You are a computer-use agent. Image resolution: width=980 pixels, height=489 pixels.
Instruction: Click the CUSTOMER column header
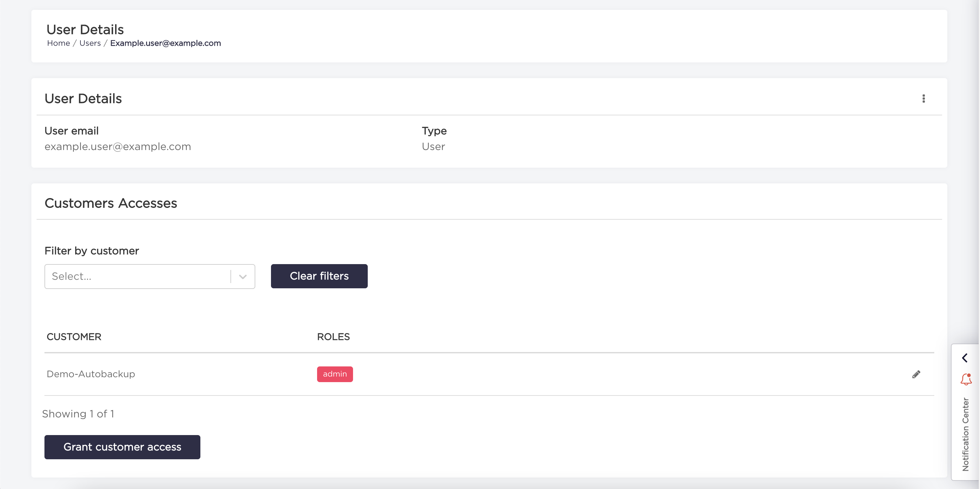74,336
